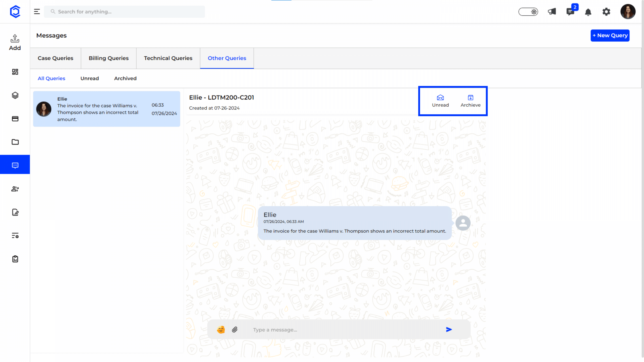Open the list settings icon in sidebar
Viewport: 644px width, 362px height.
pyautogui.click(x=15, y=236)
